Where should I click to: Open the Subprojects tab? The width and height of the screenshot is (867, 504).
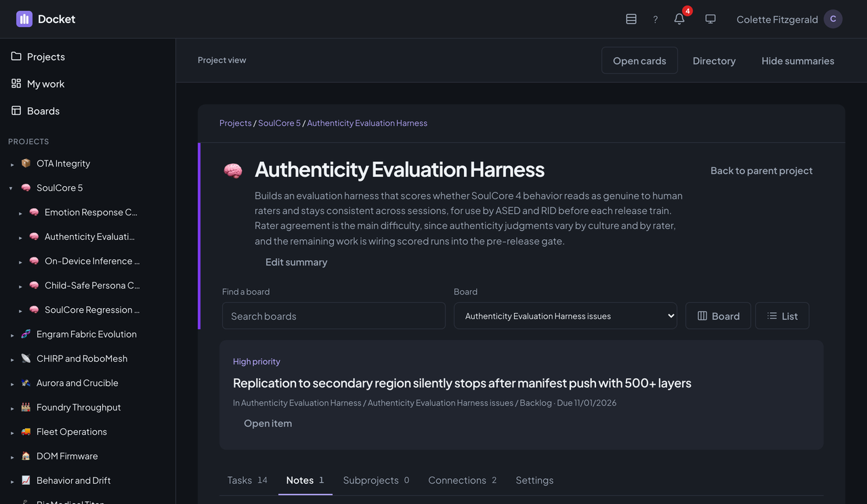376,480
